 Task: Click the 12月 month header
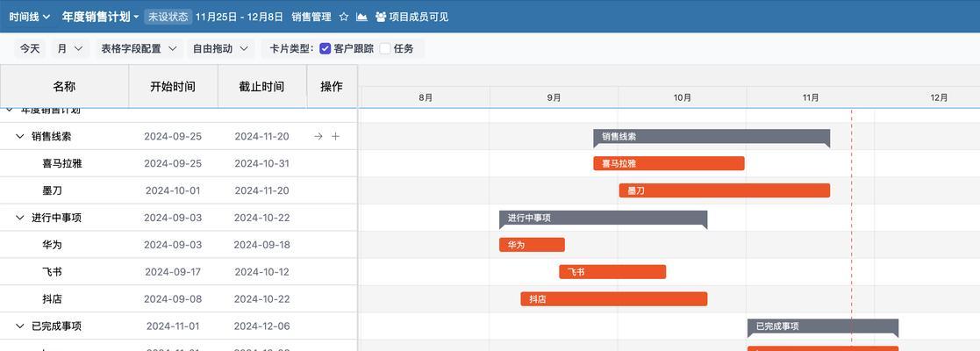939,97
